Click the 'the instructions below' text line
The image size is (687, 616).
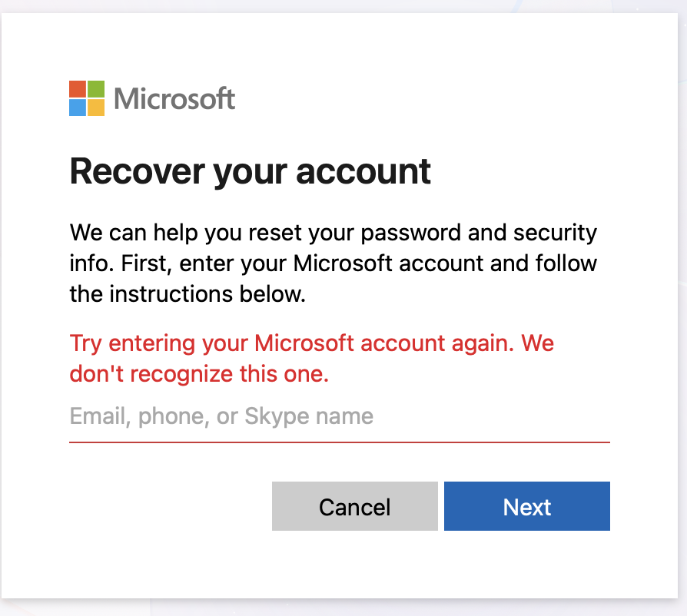point(188,294)
